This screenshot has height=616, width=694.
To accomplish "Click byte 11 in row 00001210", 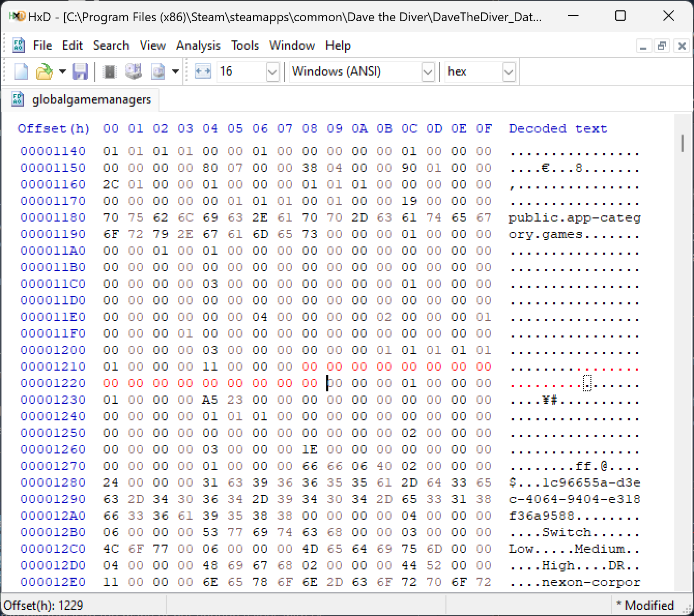I will point(210,366).
